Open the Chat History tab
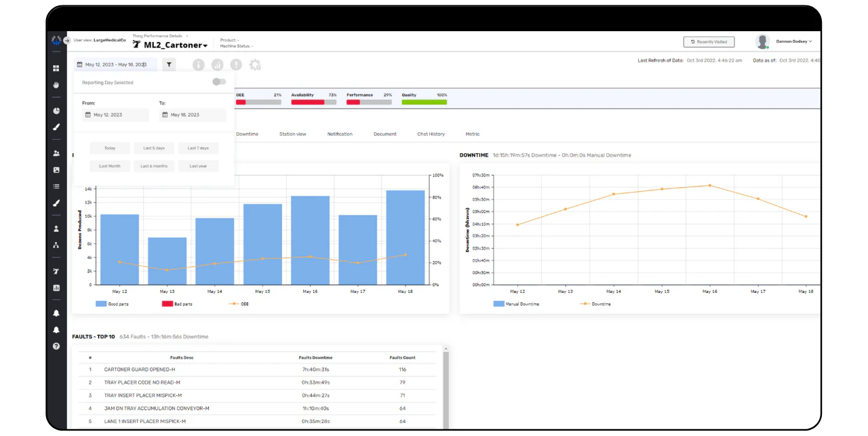The width and height of the screenshot is (868, 436). 431,134
